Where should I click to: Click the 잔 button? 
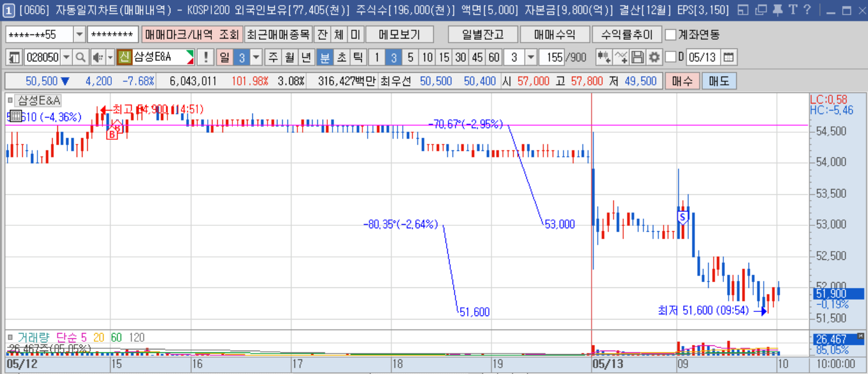click(321, 35)
